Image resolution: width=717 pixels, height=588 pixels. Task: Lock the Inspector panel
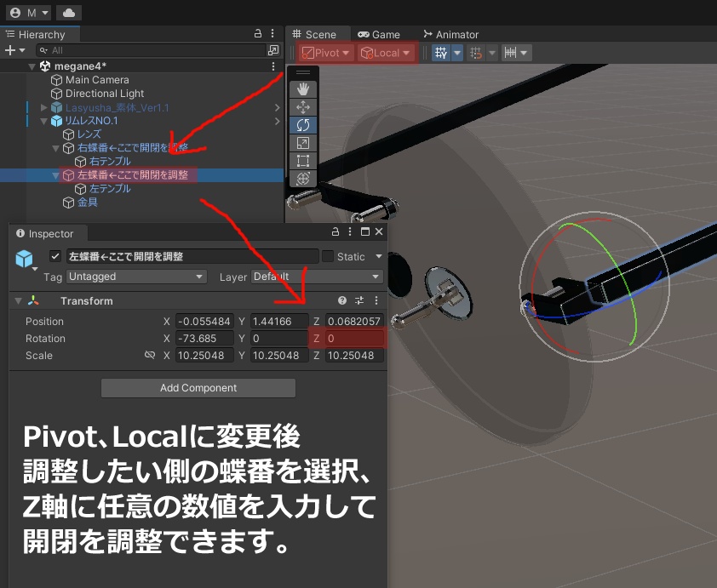pos(336,231)
